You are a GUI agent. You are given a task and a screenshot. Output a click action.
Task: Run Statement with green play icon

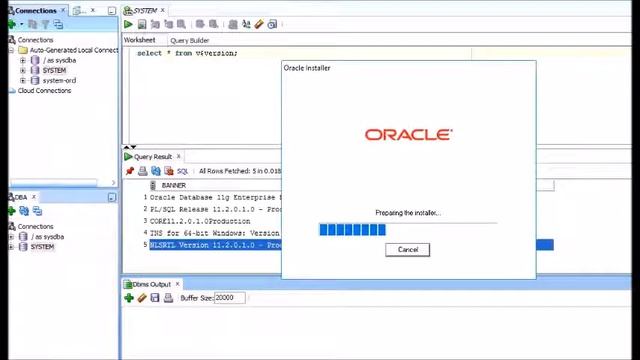pyautogui.click(x=128, y=24)
